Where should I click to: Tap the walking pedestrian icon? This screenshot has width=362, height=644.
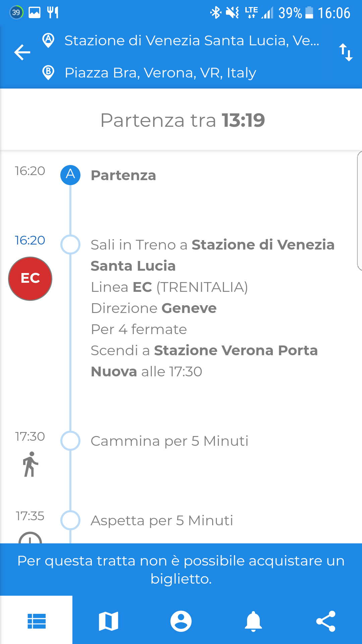30,464
